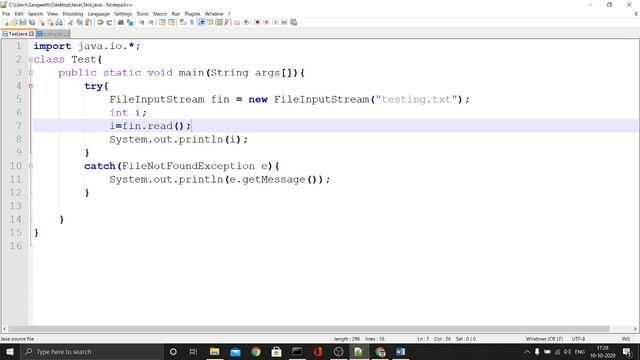Click the word FileNotFoundException on line 10
The width and height of the screenshot is (640, 360).
tap(188, 166)
